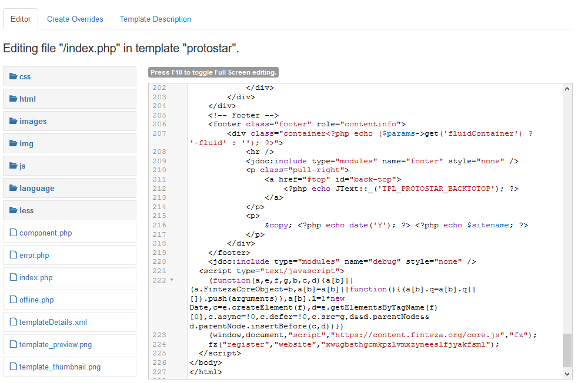Click the images folder icon

click(14, 121)
